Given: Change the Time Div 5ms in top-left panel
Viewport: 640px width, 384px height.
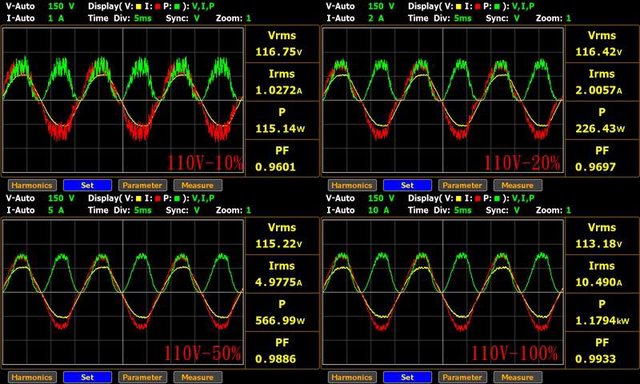Looking at the screenshot, I should [x=142, y=18].
